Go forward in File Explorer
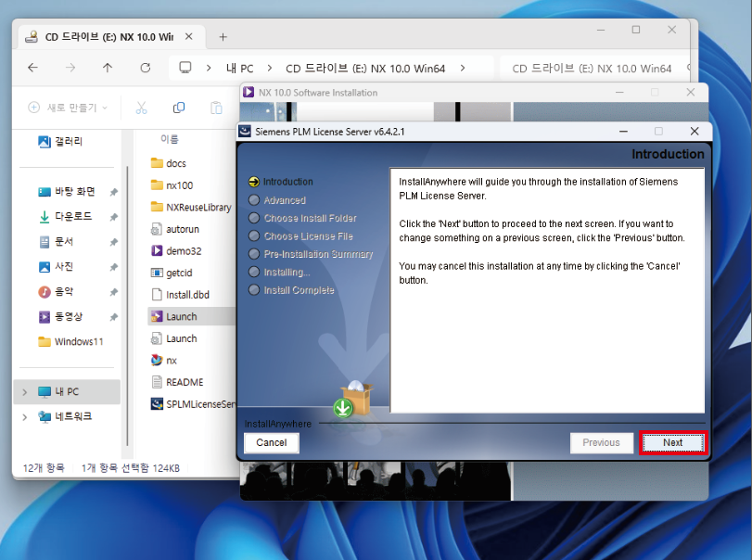Image resolution: width=752 pixels, height=560 pixels. pyautogui.click(x=70, y=68)
